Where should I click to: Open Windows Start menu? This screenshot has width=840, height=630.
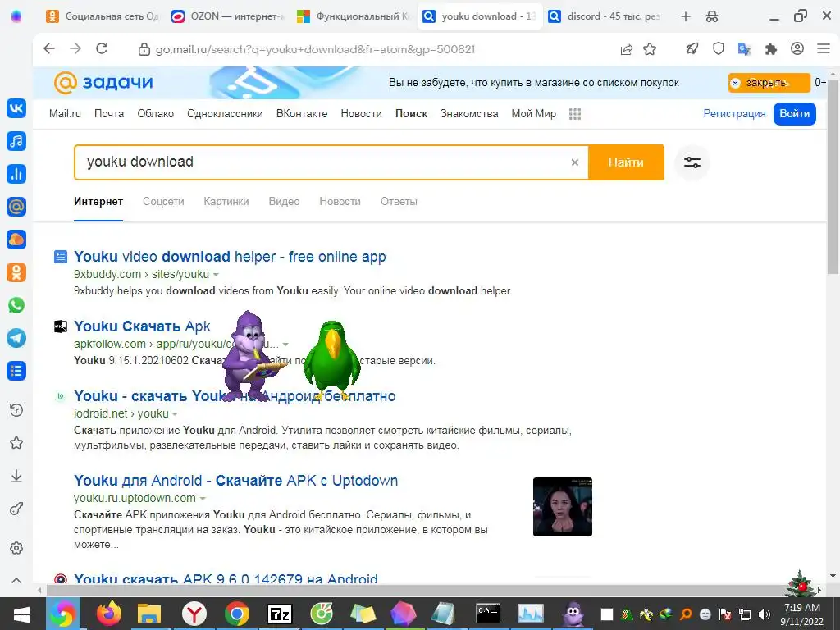(x=21, y=614)
